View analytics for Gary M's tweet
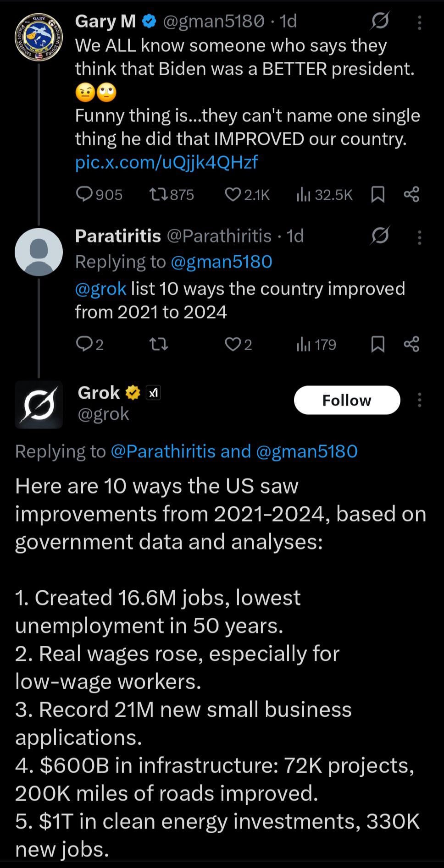The width and height of the screenshot is (444, 868). tap(303, 195)
